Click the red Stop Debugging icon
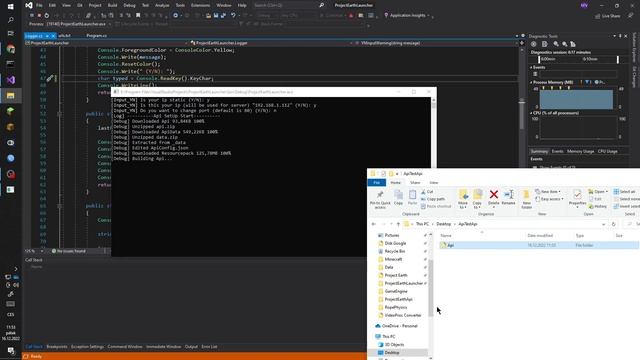 point(39,16)
